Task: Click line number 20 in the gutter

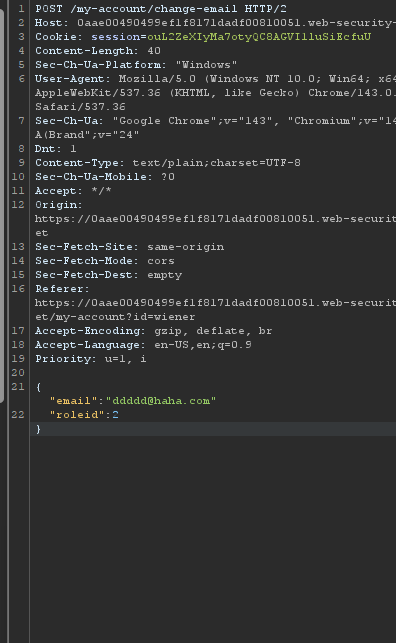Action: coord(18,372)
